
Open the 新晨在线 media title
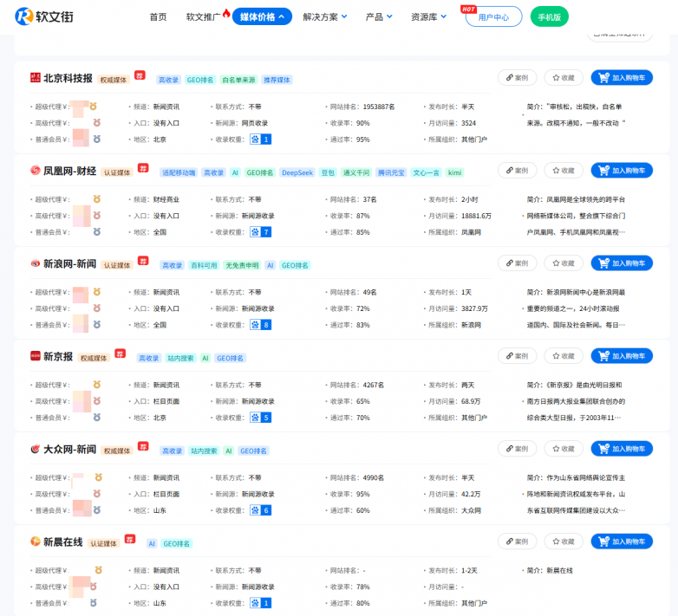pyautogui.click(x=63, y=541)
